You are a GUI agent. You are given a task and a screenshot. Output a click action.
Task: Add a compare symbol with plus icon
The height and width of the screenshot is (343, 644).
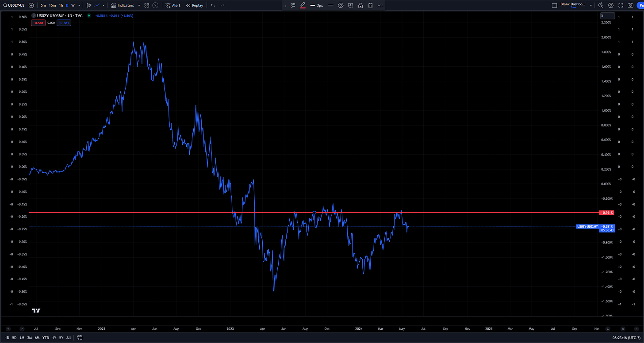(31, 5)
